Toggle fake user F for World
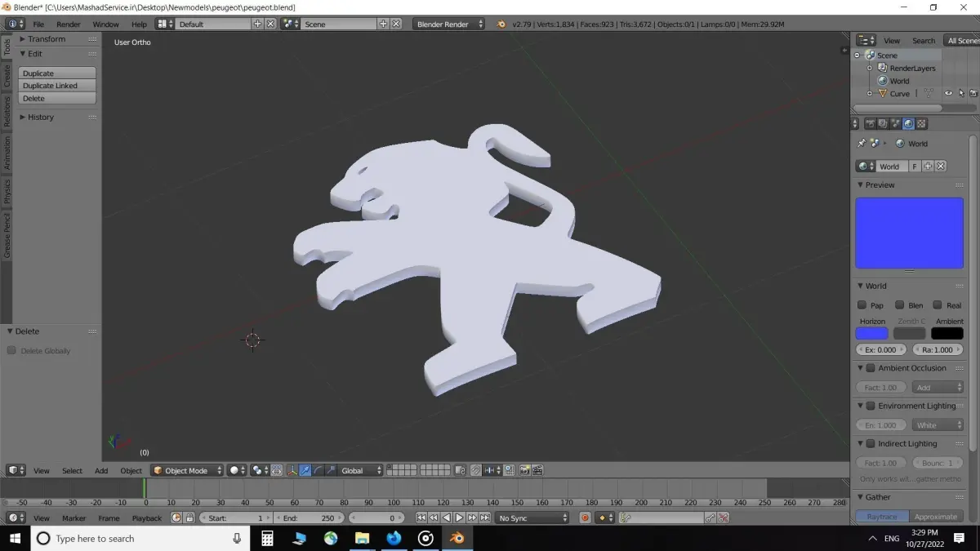This screenshot has height=551, width=980. pos(915,166)
